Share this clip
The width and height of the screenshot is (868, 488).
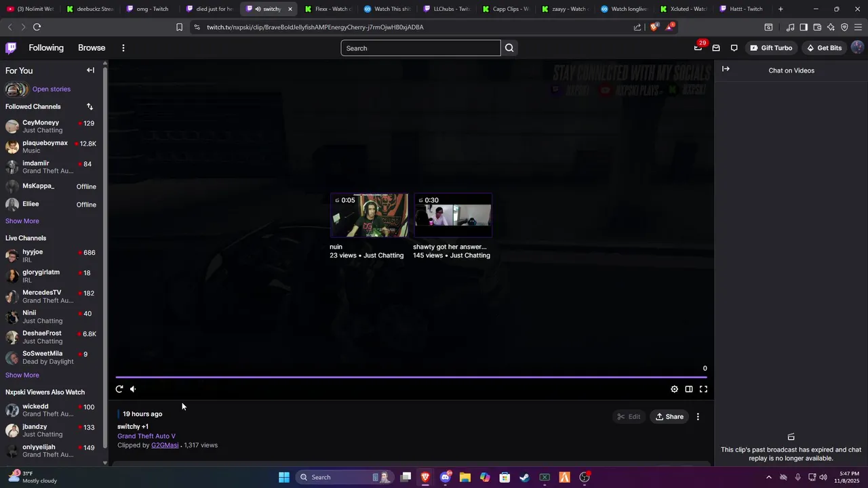point(669,417)
